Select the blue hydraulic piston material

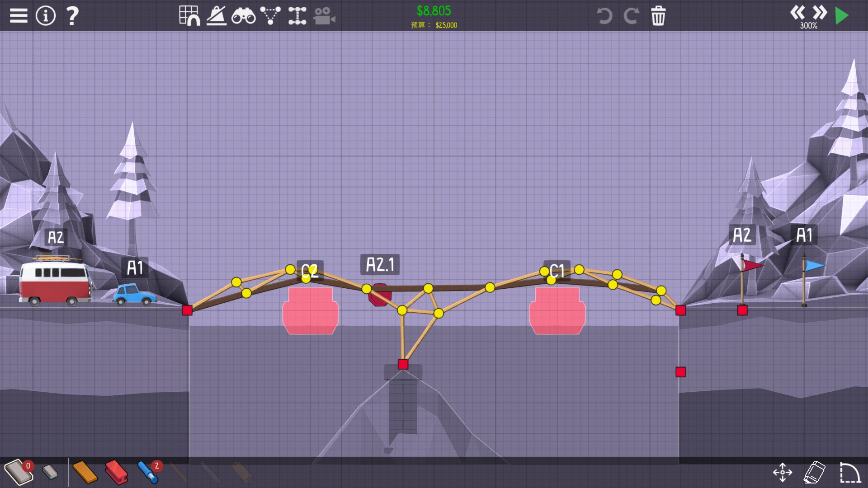pyautogui.click(x=148, y=472)
